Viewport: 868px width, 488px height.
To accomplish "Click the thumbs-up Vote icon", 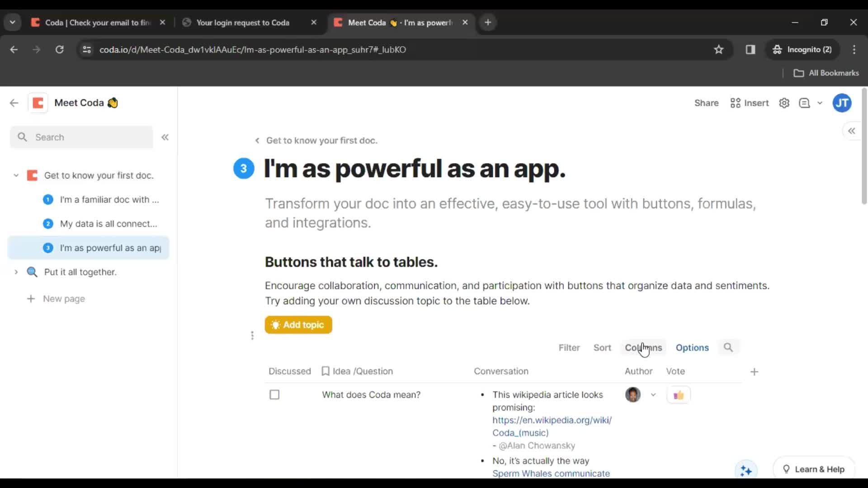I will [679, 394].
